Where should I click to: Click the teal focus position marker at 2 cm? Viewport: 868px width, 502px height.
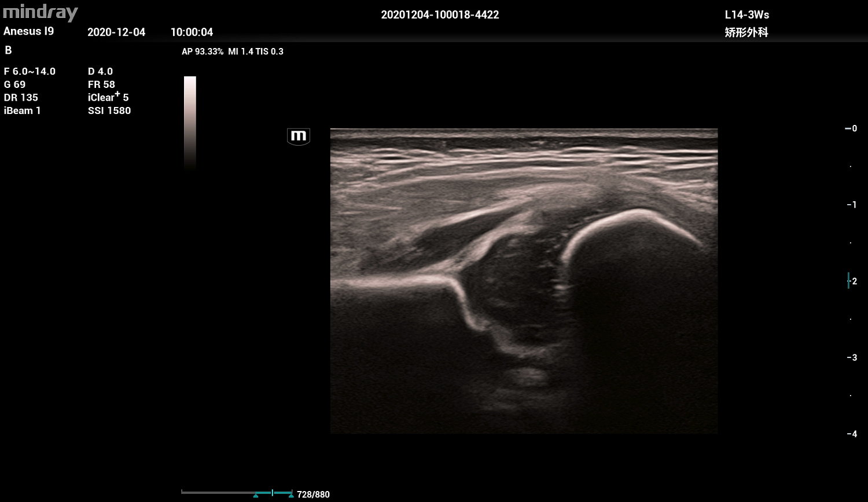[848, 281]
